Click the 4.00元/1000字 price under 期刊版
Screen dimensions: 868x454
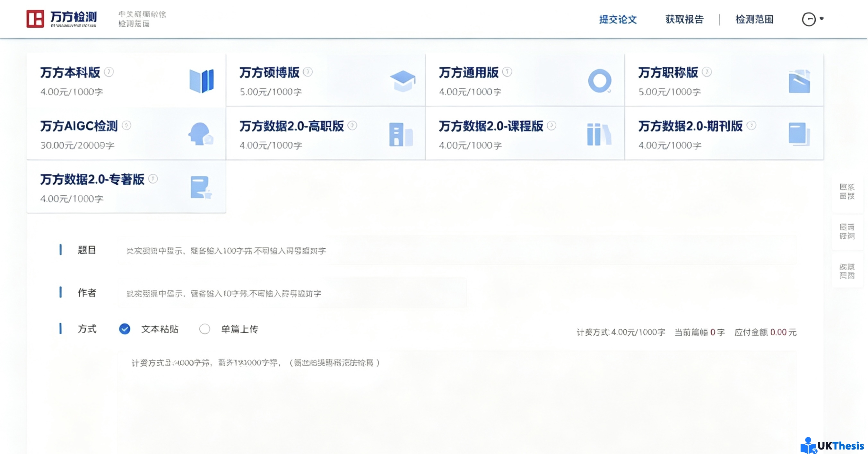pyautogui.click(x=670, y=145)
